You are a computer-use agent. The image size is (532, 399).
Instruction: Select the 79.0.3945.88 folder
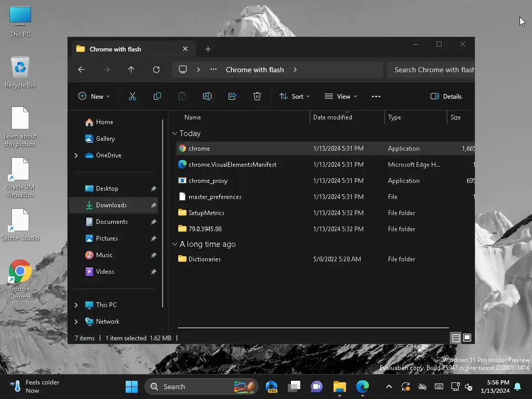pos(325,229)
